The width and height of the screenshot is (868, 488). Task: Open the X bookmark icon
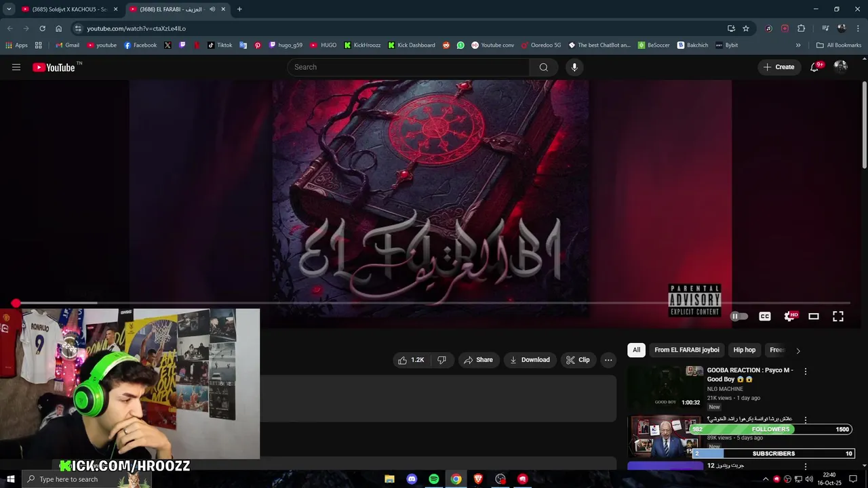(x=167, y=45)
